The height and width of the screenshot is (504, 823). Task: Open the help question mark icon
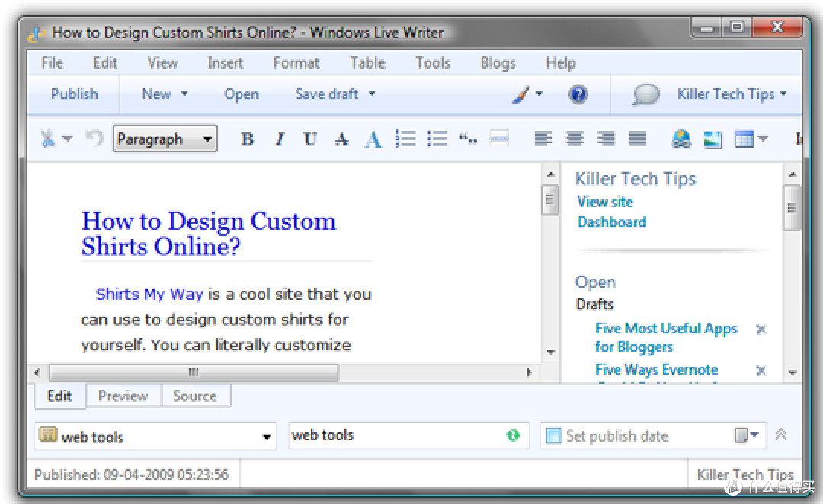click(x=578, y=94)
